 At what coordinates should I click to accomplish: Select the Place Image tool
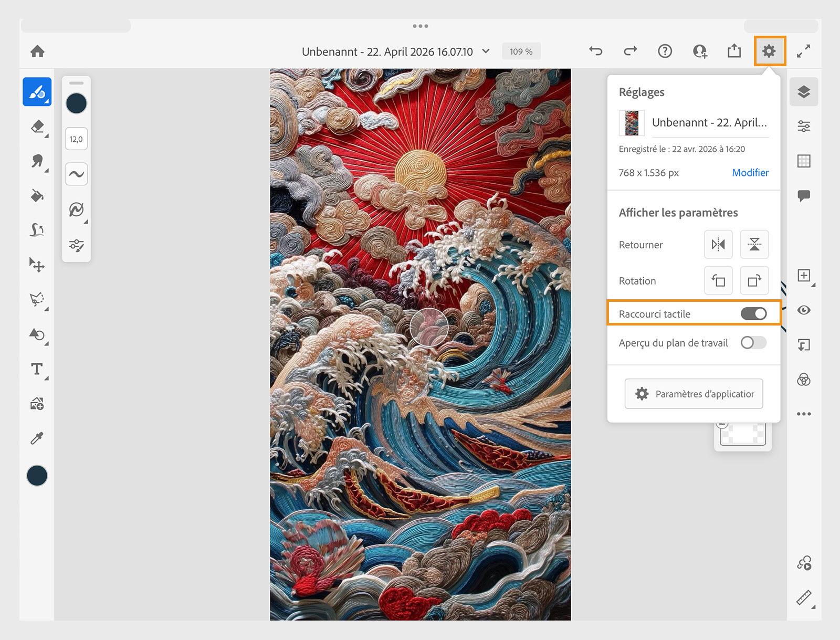click(37, 403)
